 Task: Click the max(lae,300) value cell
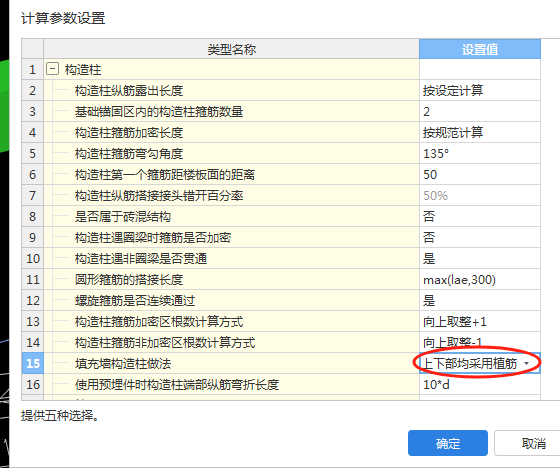tap(480, 280)
